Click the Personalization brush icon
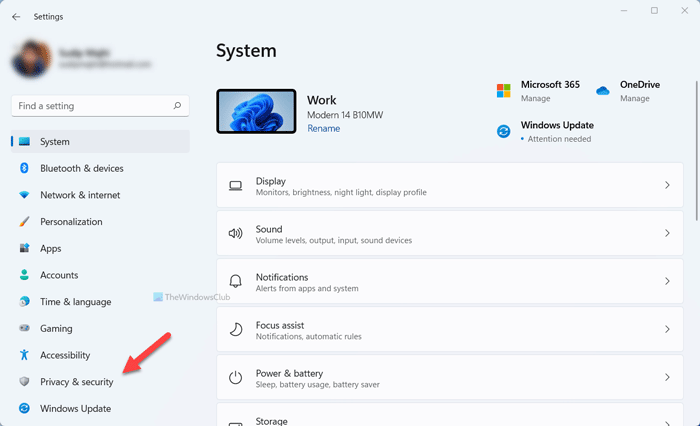The width and height of the screenshot is (700, 426). 25,222
